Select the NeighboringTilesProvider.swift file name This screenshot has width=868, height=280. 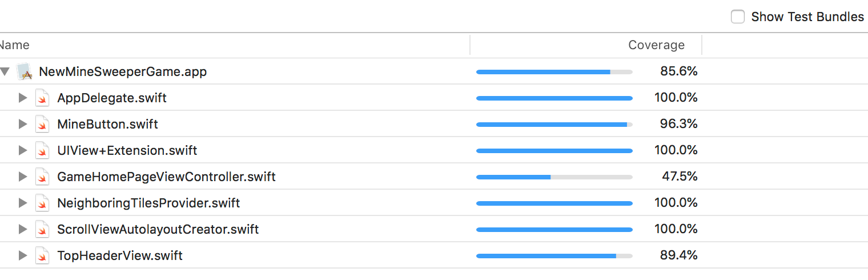[x=148, y=203]
